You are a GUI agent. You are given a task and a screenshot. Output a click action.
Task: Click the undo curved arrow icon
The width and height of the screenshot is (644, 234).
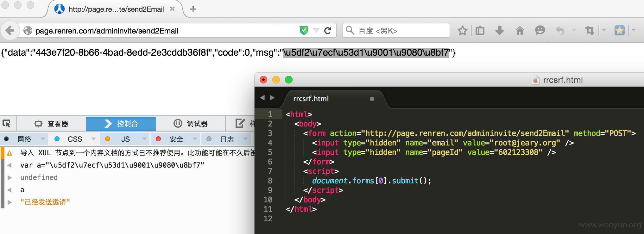pyautogui.click(x=560, y=31)
